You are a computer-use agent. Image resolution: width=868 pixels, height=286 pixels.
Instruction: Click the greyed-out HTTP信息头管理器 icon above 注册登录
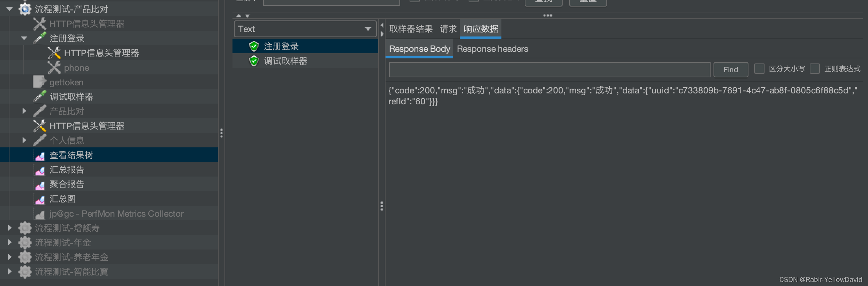(39, 24)
